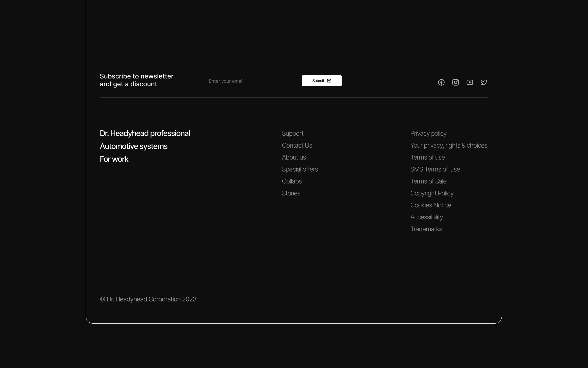Open Privacy policy link
The width and height of the screenshot is (588, 368).
point(428,133)
